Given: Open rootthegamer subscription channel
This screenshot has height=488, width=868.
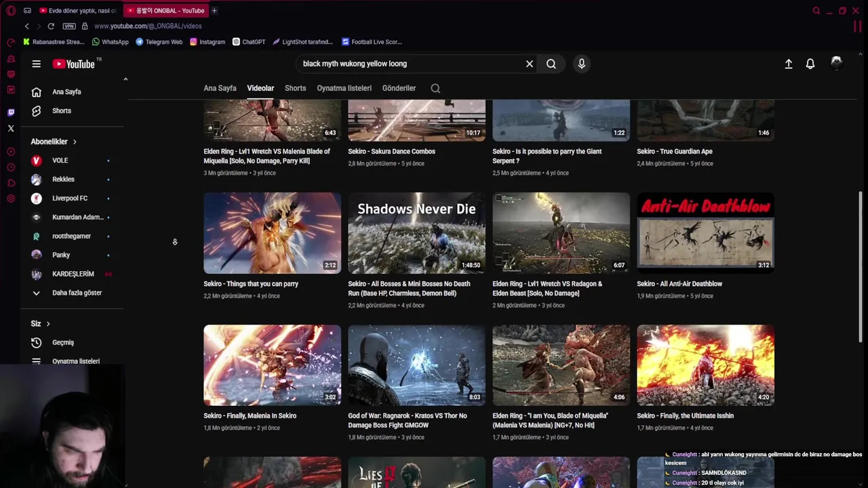Looking at the screenshot, I should (71, 237).
